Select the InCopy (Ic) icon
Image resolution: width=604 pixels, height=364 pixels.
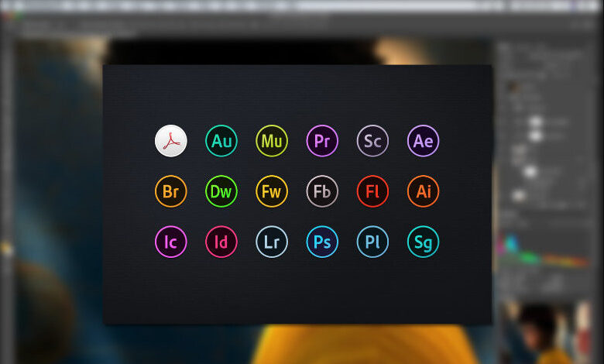[x=171, y=242]
